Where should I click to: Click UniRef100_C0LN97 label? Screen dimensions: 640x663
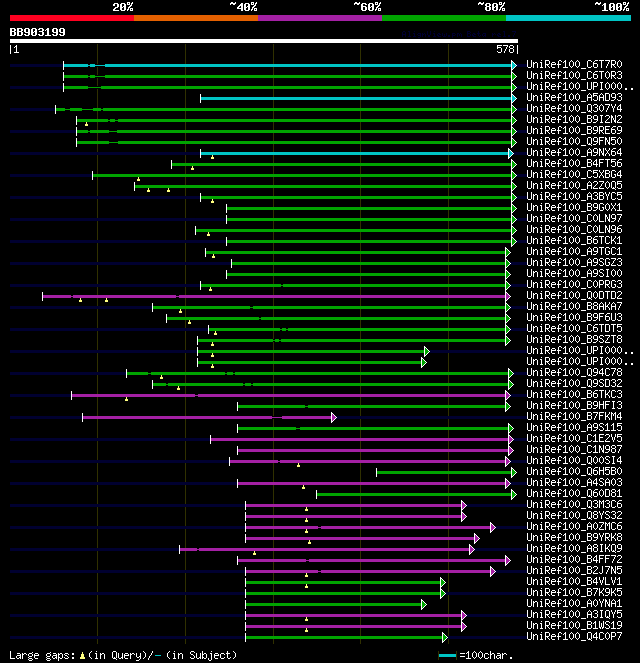pos(574,218)
